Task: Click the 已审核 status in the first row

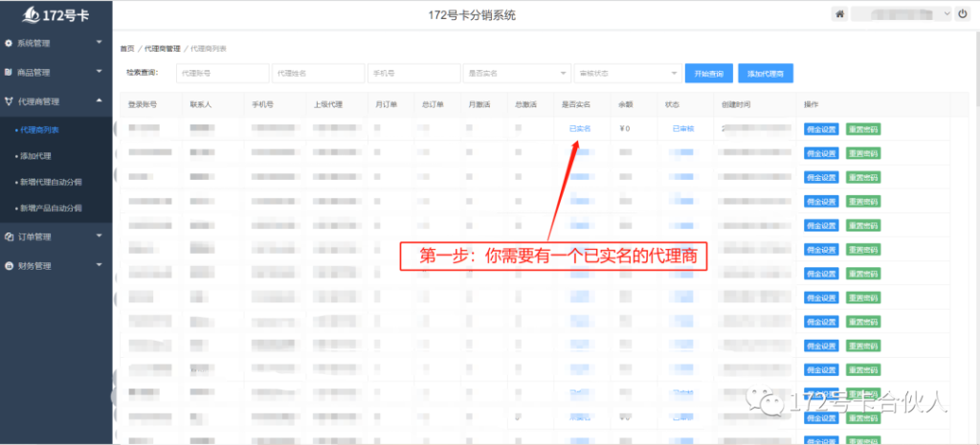Action: [683, 129]
